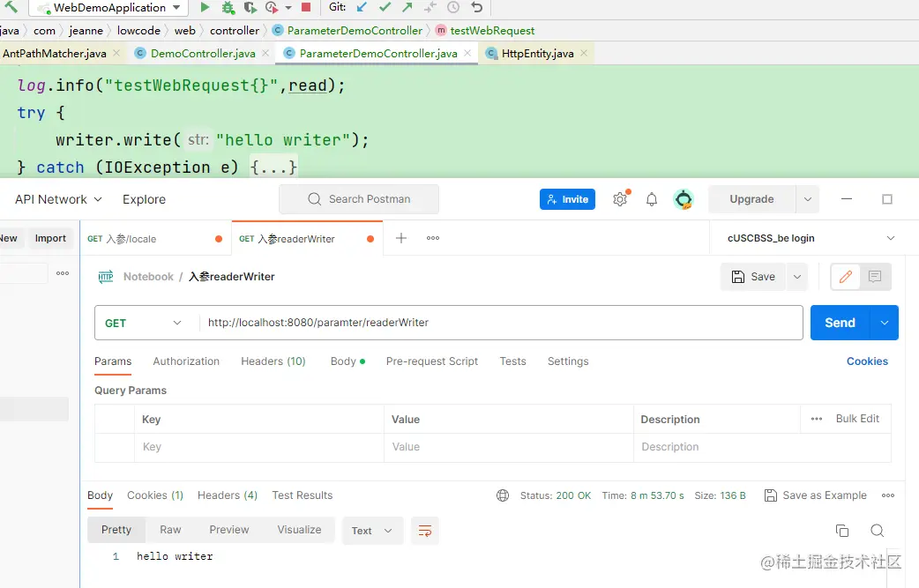Screen dimensions: 919x588
Task: Copy the response body icon
Action: point(842,531)
